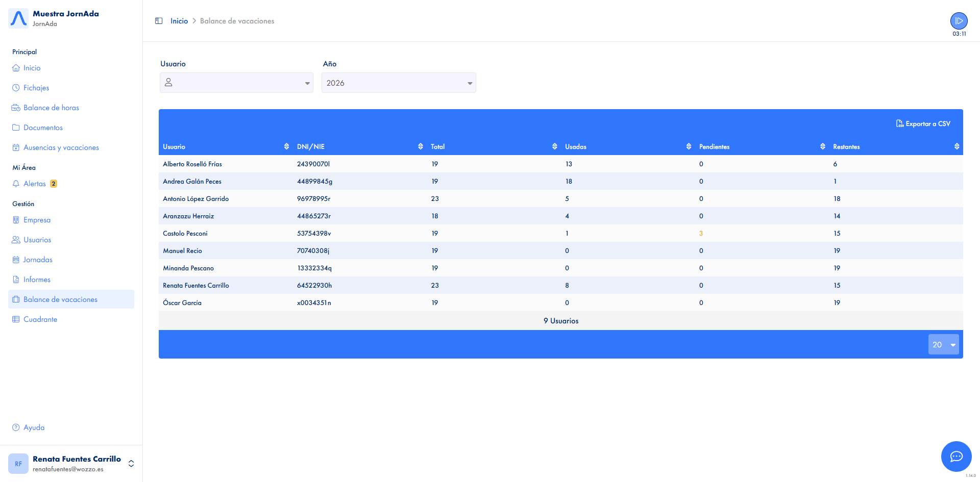Screen dimensions: 980x482
Task: Click the Empresa building icon
Action: 16,220
